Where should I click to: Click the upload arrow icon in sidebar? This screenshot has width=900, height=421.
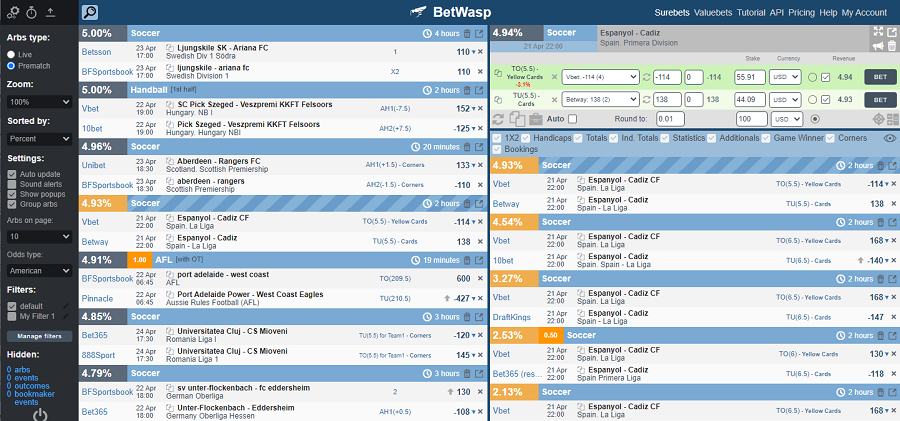(x=51, y=11)
